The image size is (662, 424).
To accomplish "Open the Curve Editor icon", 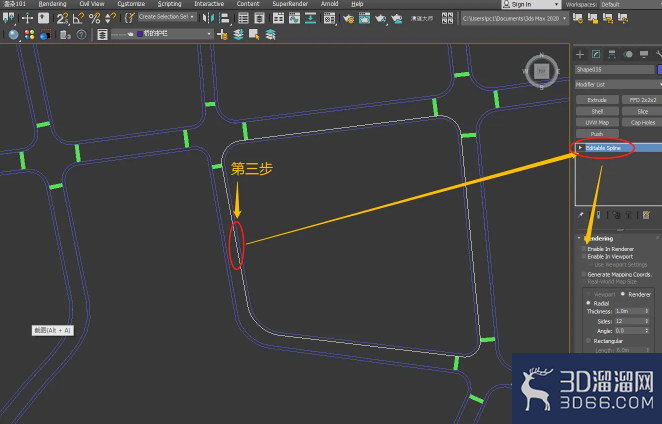I will (x=294, y=18).
